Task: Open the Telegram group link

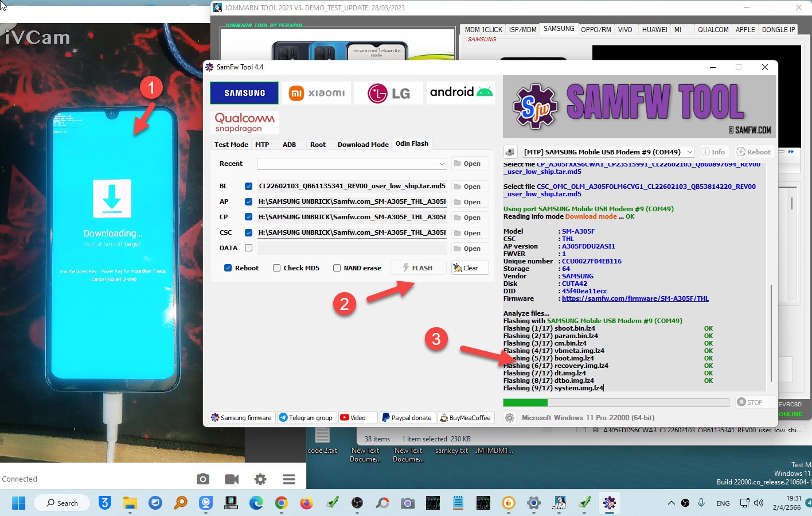Action: point(306,418)
